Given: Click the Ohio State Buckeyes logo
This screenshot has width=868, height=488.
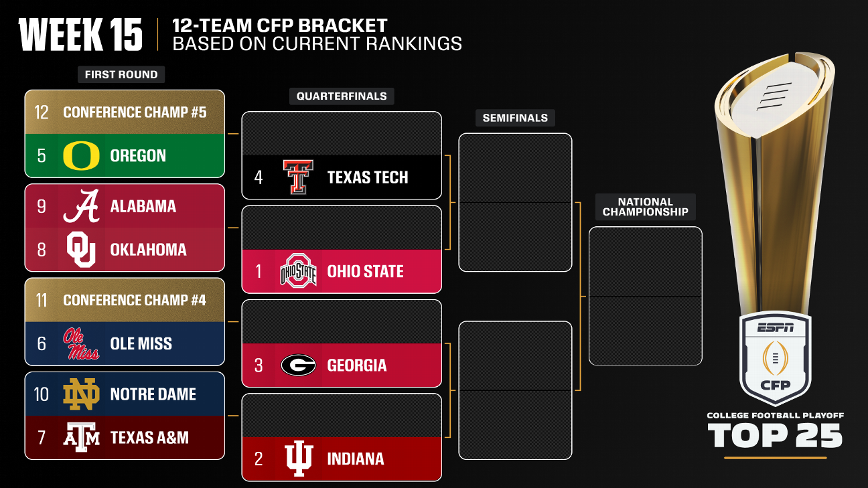Looking at the screenshot, I should pyautogui.click(x=298, y=271).
